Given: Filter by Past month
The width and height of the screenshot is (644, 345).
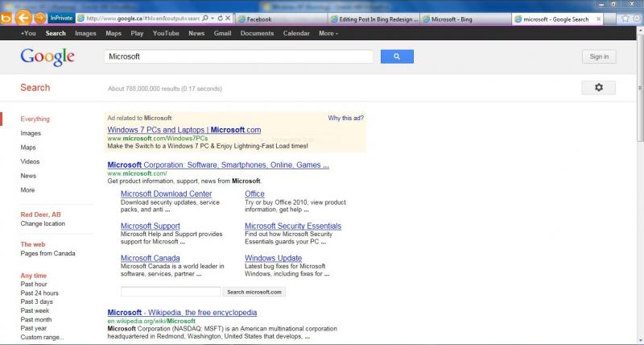Looking at the screenshot, I should (x=36, y=319).
